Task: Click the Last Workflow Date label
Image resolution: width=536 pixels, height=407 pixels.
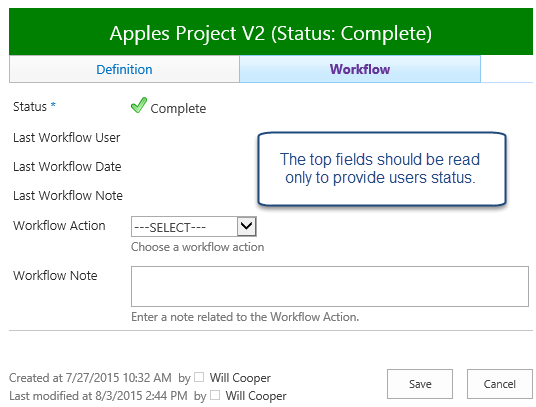Action: point(67,167)
